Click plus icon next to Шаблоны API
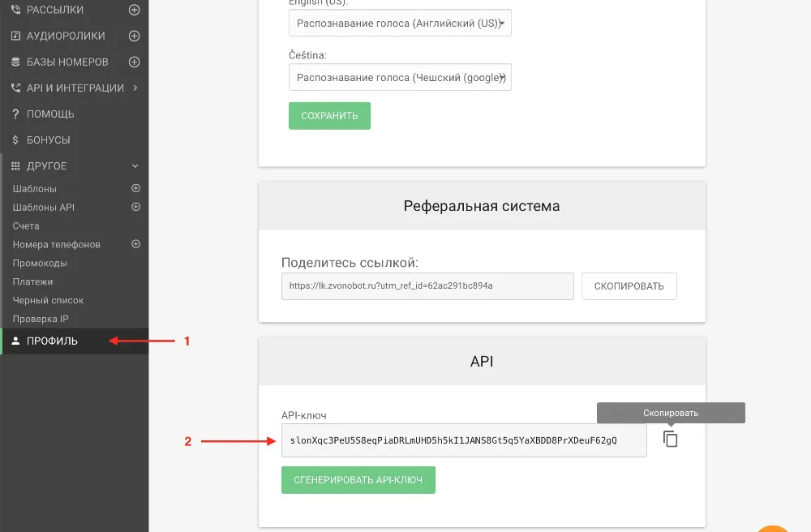This screenshot has width=811, height=532. 136,207
